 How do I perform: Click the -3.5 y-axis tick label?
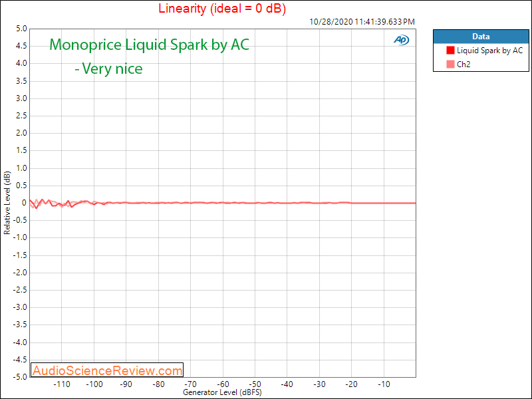pos(19,325)
